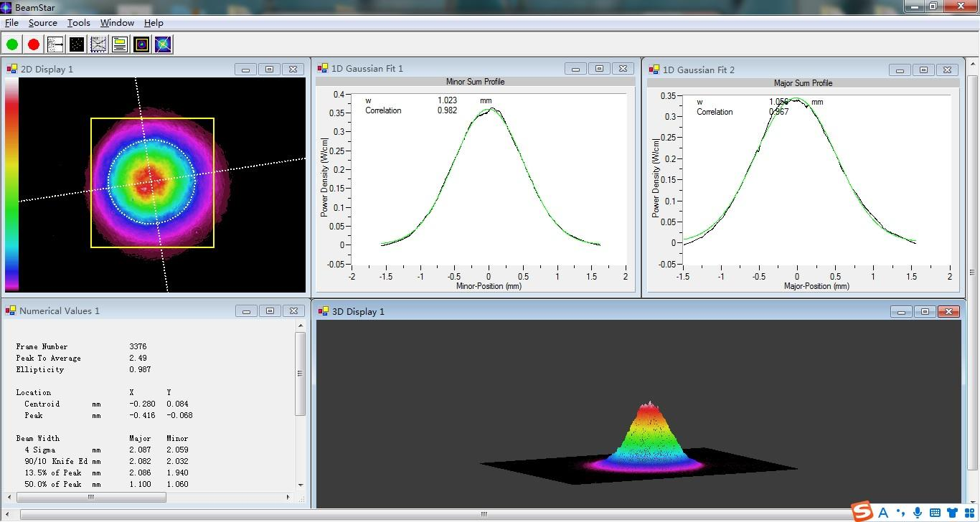Viewport: 980px width, 522px height.
Task: Maximize the 1D Gaussian Fit 1 window
Action: [599, 69]
